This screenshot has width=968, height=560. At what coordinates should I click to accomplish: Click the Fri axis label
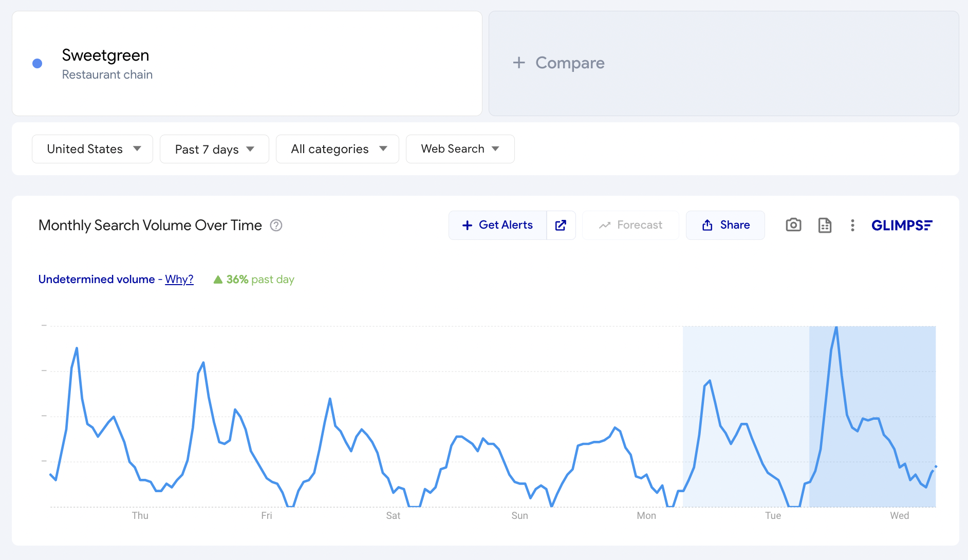click(266, 515)
